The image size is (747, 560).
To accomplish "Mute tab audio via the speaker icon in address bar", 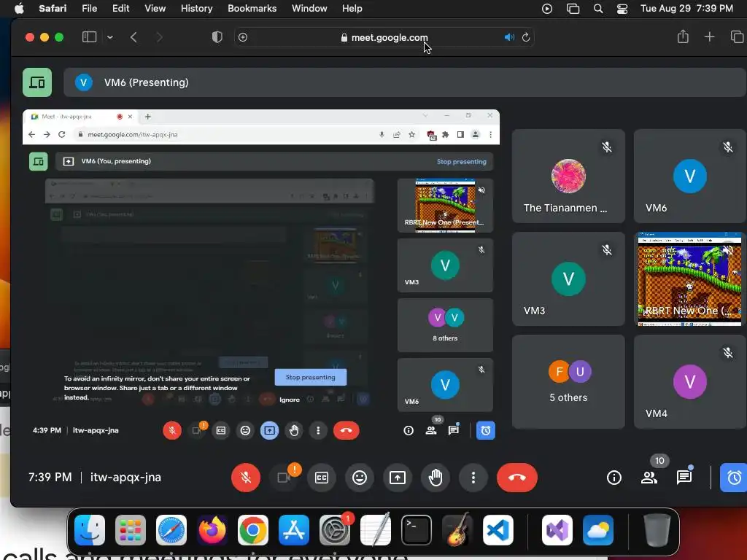I will 509,37.
